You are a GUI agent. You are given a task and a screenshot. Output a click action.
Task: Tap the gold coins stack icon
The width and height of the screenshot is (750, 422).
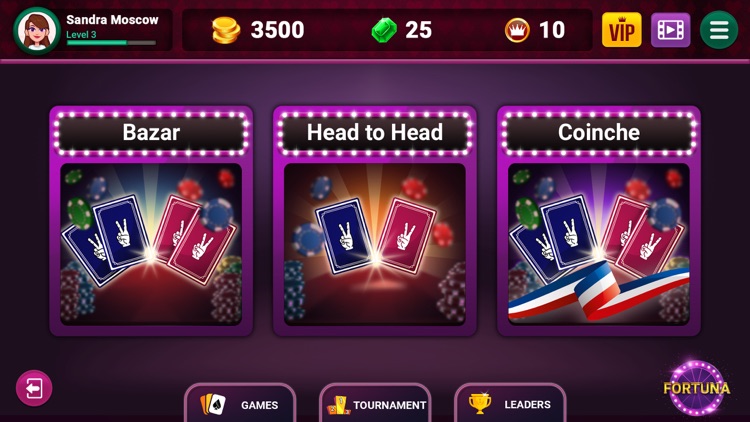point(226,30)
